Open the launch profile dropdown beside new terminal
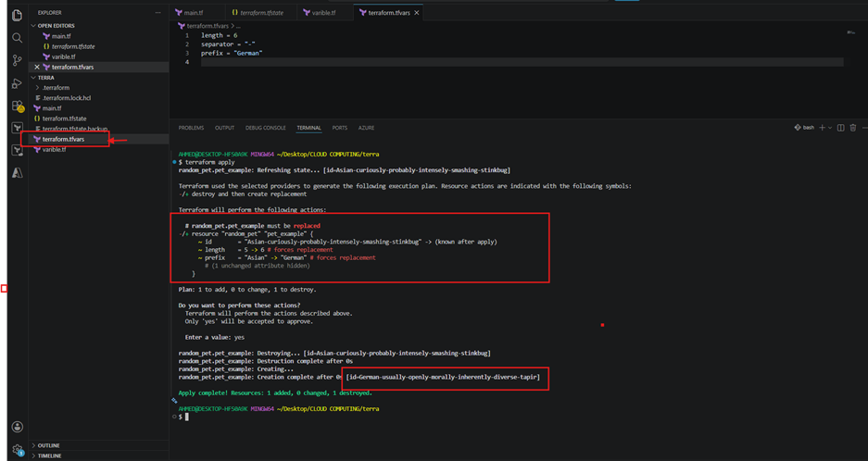The width and height of the screenshot is (868, 461). (830, 128)
